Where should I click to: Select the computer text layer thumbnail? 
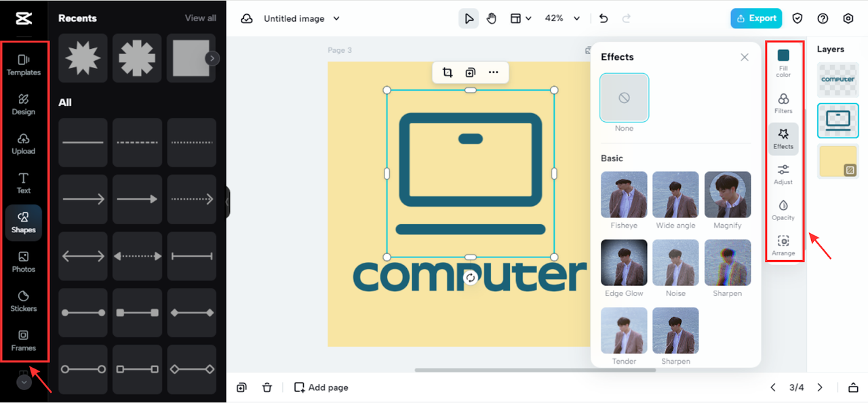pyautogui.click(x=838, y=80)
